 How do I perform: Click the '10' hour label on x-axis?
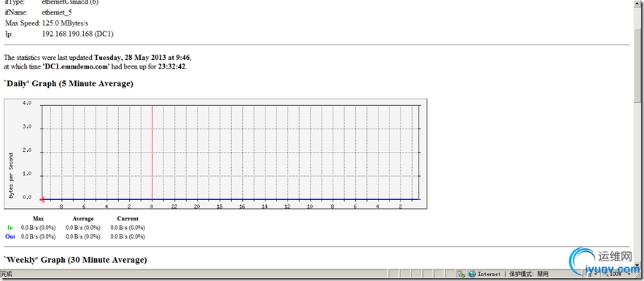(310, 207)
